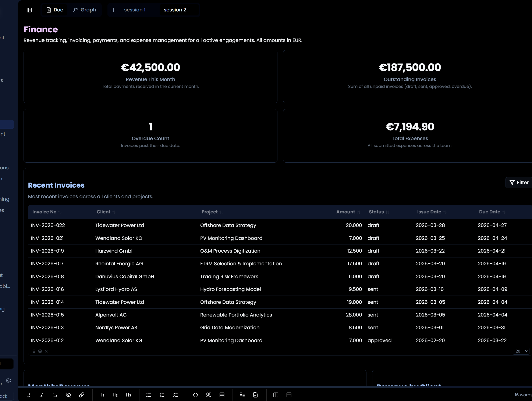Open the settings gear on the invoices table
This screenshot has height=401, width=532.
click(40, 351)
